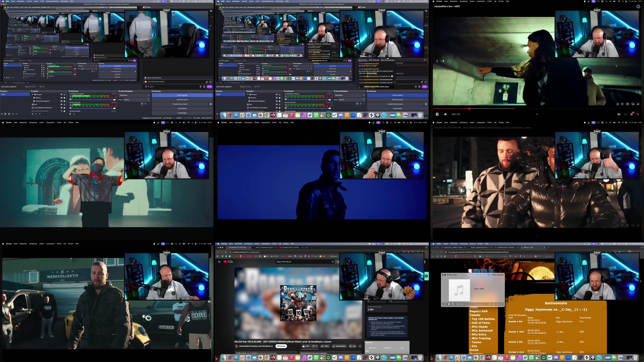The width and height of the screenshot is (644, 362).
Task: Hide the Rahmen source with its eye icon
Action: (61, 97)
